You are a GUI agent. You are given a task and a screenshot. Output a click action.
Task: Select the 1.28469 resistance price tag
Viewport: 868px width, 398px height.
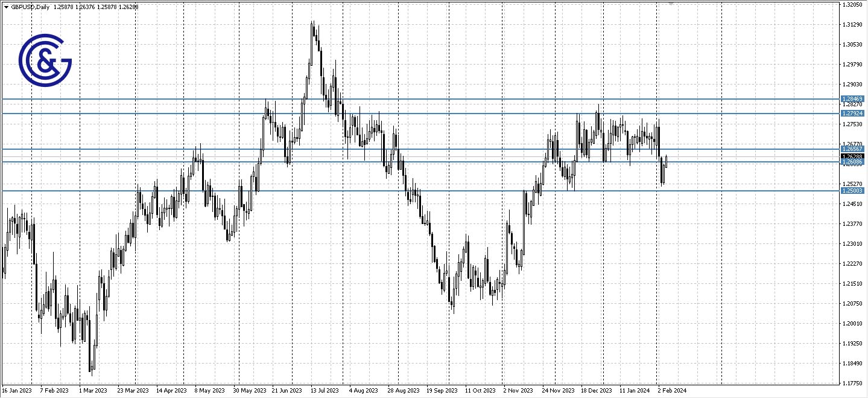pyautogui.click(x=852, y=98)
